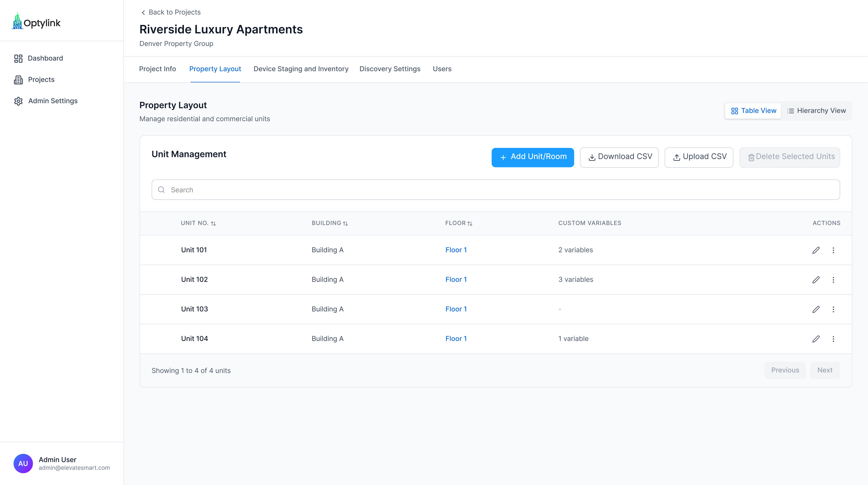Download units as CSV
Screen dimensions: 868x485
[x=619, y=157]
